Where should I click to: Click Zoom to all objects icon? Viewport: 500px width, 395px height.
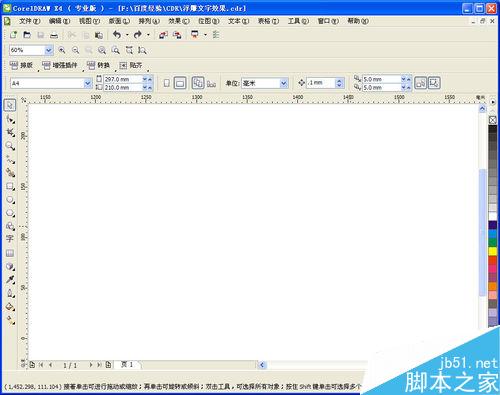[102, 50]
